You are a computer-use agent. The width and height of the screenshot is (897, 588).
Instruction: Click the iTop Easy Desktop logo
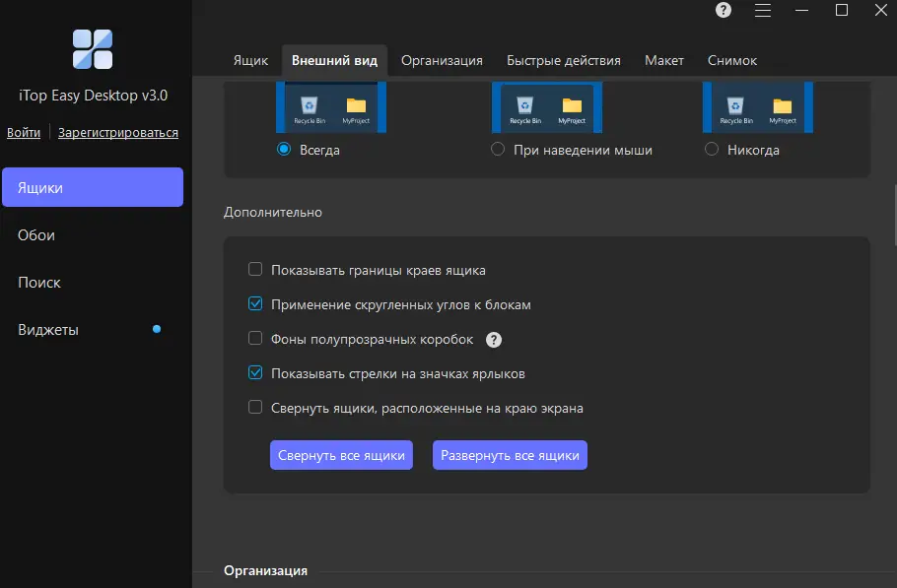tap(93, 49)
